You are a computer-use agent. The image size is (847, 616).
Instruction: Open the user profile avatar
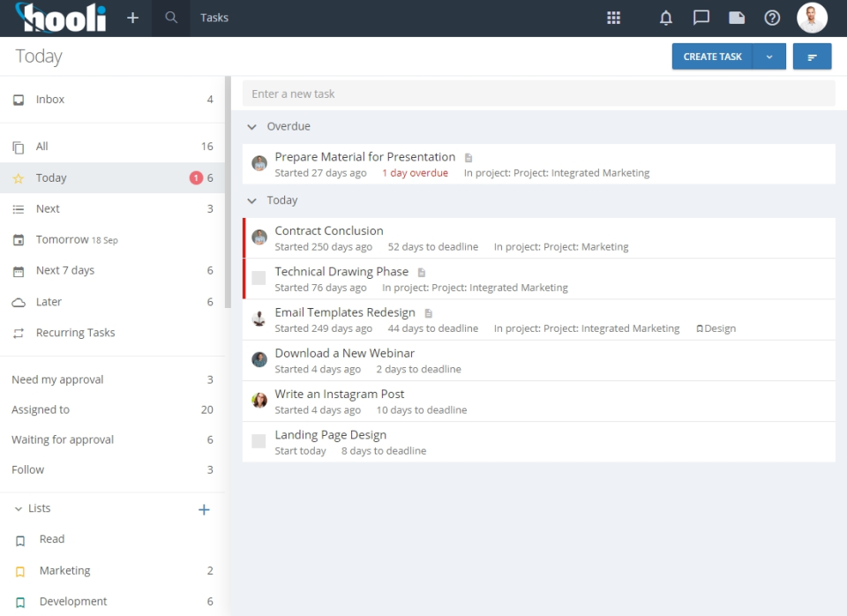click(812, 18)
